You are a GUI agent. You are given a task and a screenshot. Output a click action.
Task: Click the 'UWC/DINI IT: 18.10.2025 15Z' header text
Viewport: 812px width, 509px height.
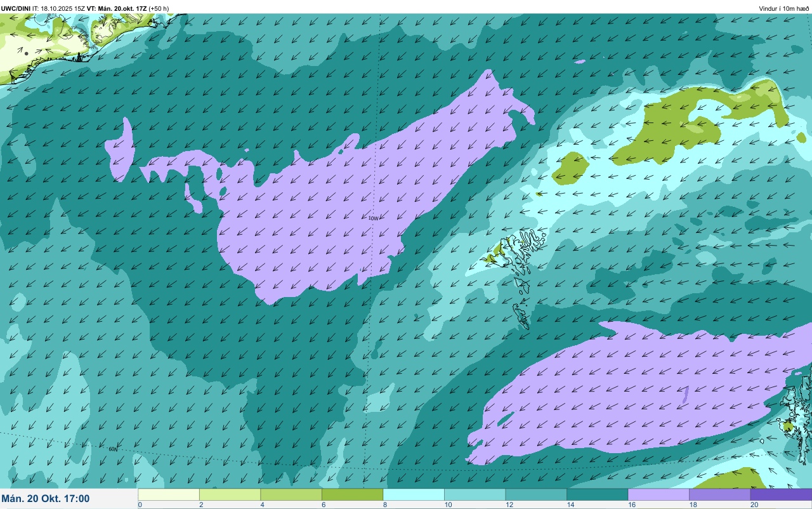[43, 8]
